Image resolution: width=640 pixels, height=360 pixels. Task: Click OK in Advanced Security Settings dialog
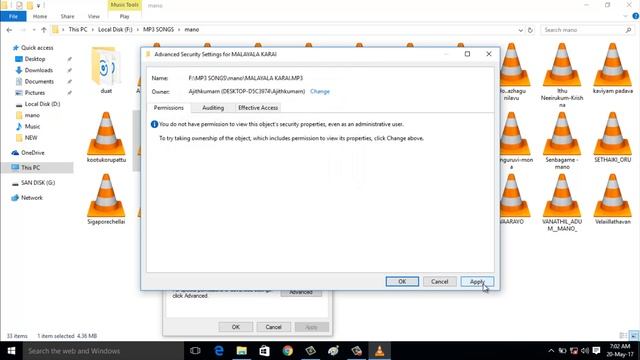(x=402, y=282)
